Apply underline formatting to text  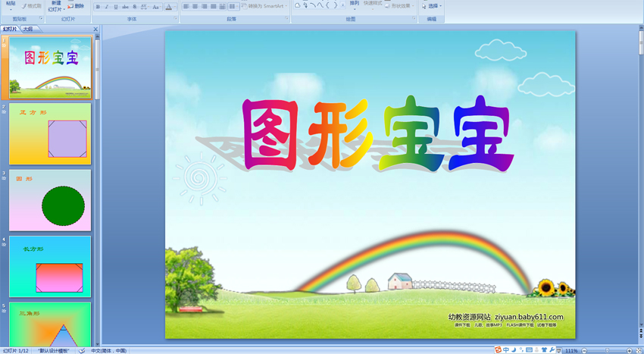pyautogui.click(x=115, y=7)
